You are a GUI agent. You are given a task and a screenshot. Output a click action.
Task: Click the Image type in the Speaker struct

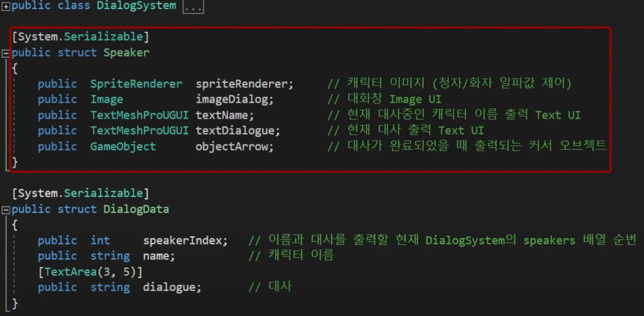point(107,100)
